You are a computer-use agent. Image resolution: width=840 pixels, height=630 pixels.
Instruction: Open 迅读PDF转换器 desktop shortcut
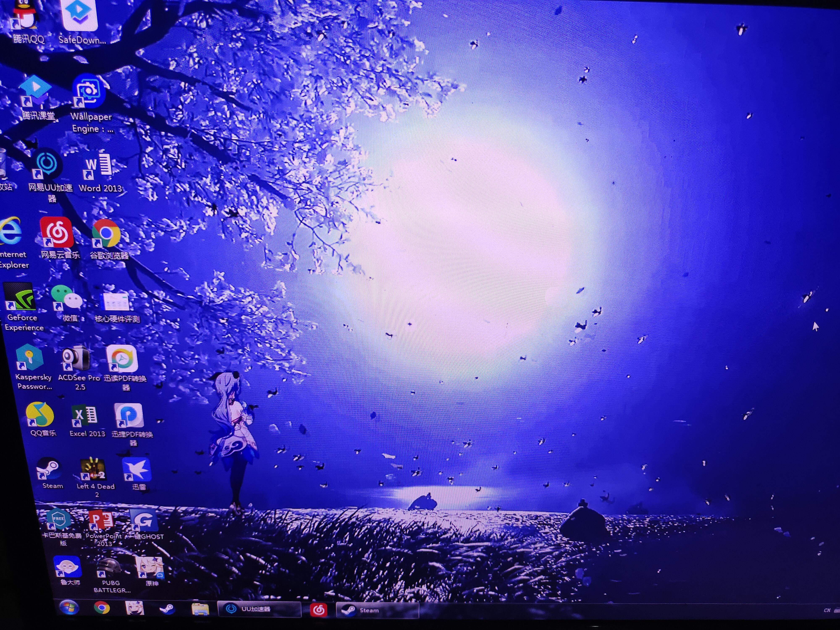point(122,358)
